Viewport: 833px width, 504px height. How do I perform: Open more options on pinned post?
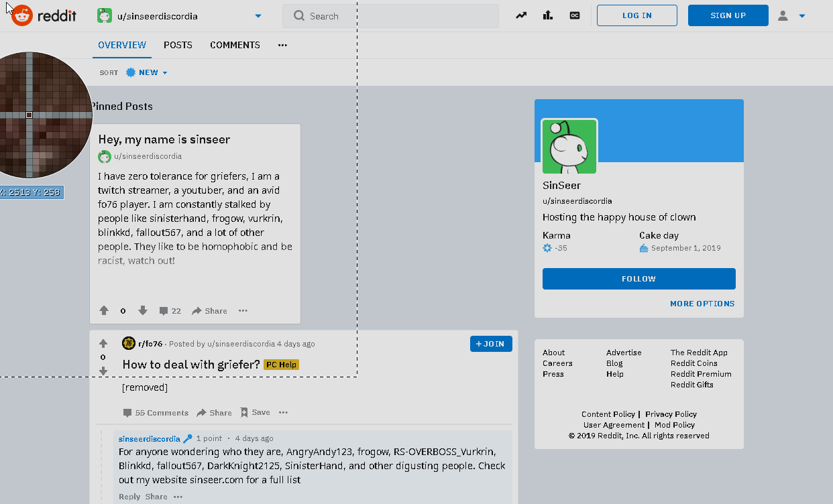pos(243,310)
